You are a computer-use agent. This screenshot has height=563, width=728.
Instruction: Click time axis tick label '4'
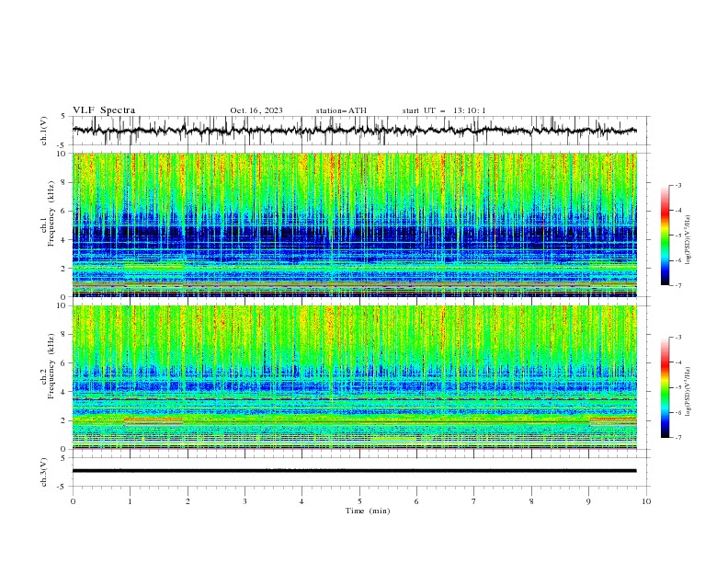pyautogui.click(x=301, y=501)
